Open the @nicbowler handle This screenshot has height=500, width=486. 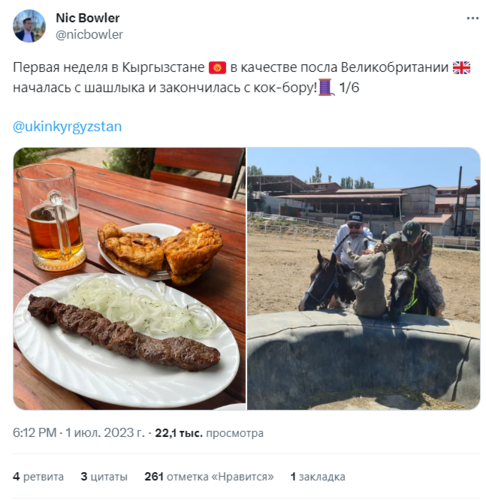click(x=89, y=35)
